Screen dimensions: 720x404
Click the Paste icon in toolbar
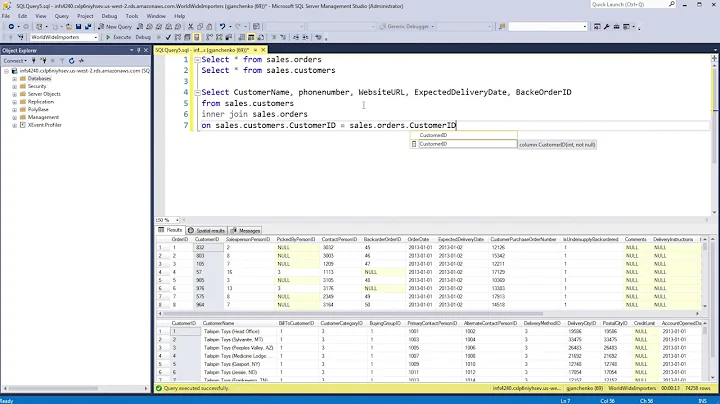pyautogui.click(x=209, y=27)
